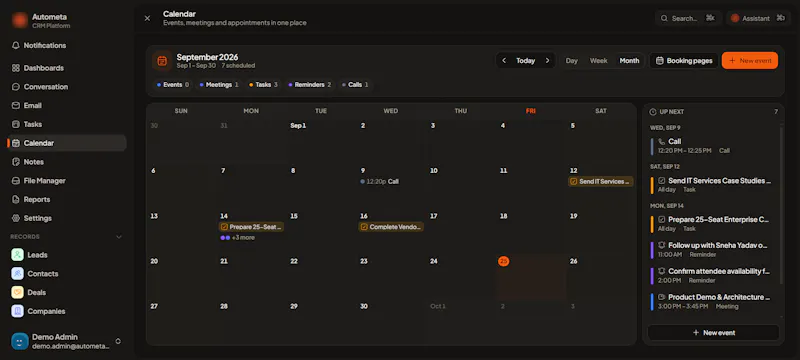This screenshot has width=800, height=360.
Task: Open Booking pages
Action: (x=684, y=61)
